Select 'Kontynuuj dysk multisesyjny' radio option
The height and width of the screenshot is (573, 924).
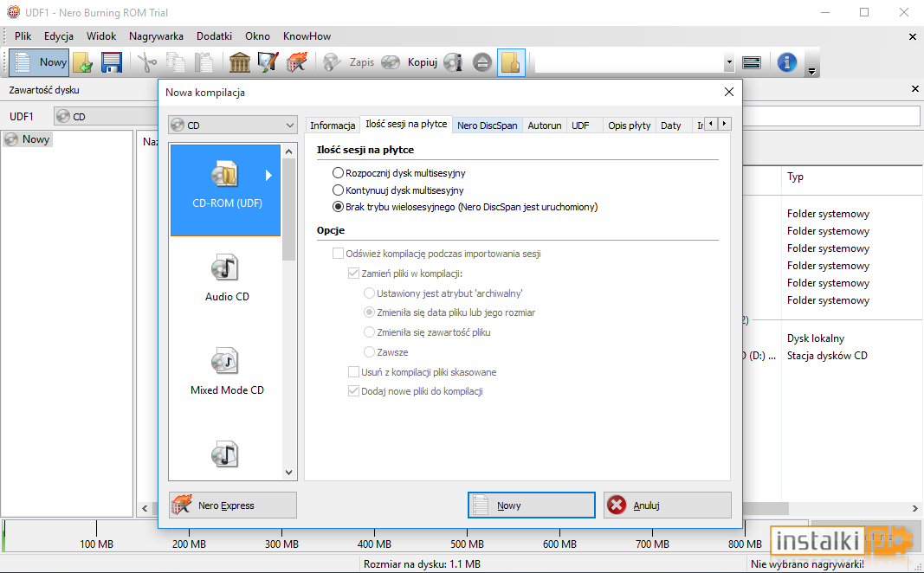(339, 190)
